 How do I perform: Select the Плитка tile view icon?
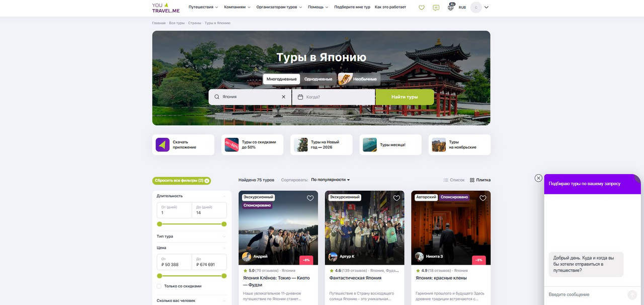(x=472, y=180)
